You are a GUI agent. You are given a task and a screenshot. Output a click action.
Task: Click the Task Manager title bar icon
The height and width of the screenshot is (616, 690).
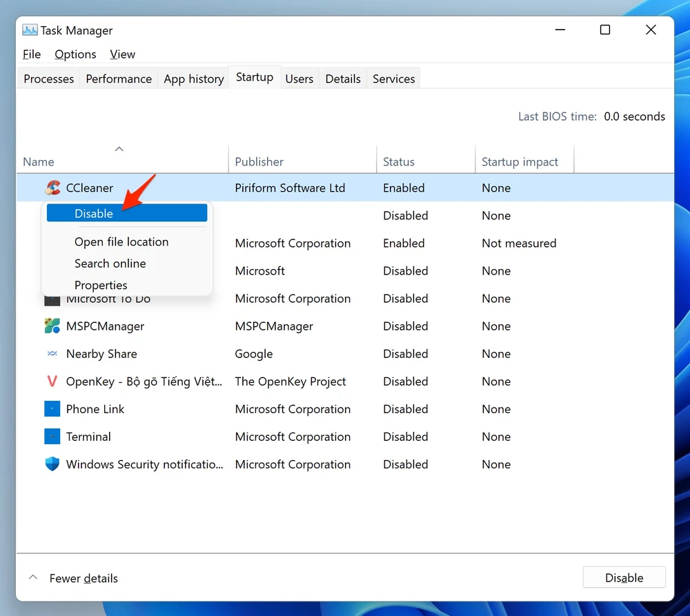tap(29, 30)
